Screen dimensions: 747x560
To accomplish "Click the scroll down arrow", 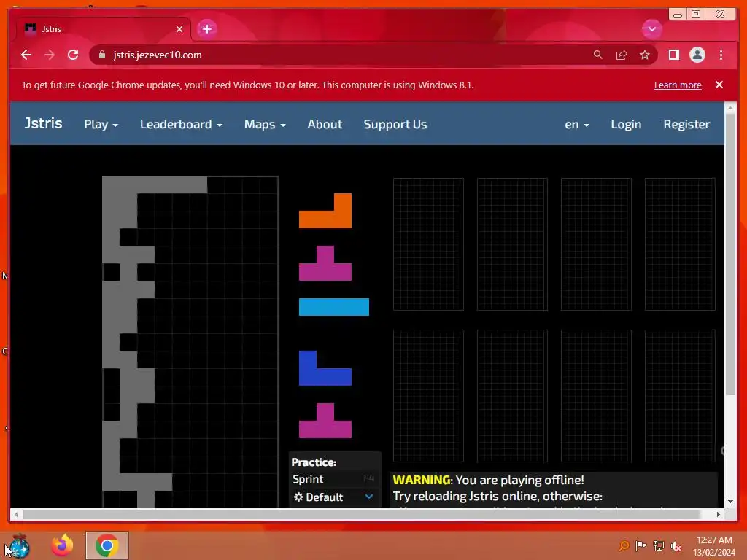I will [730, 502].
